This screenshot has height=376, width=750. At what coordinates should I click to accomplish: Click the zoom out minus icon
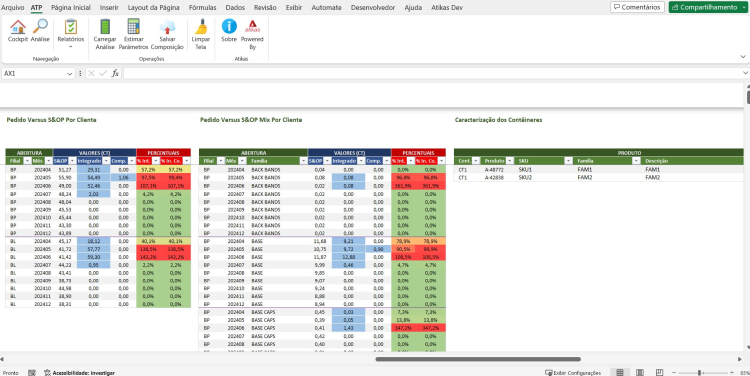(x=674, y=372)
